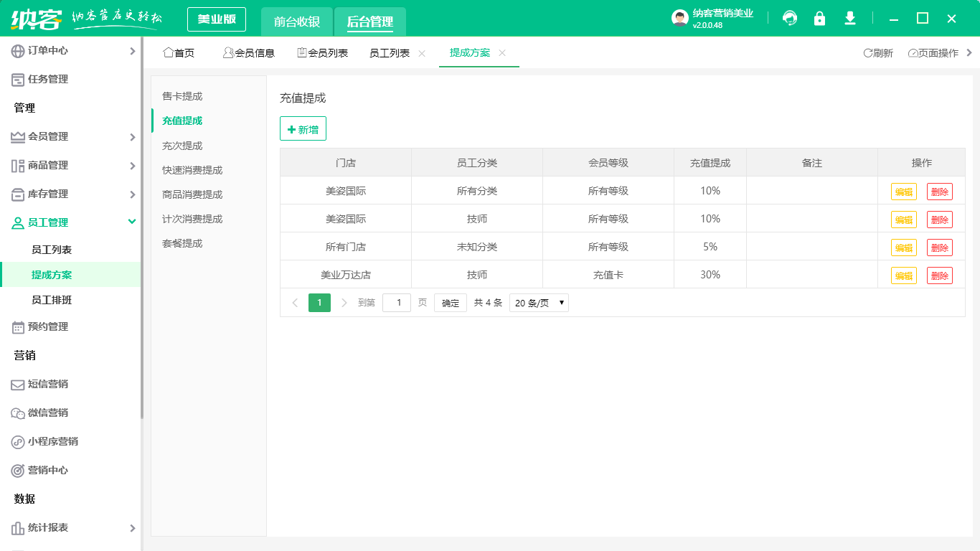
Task: Open 营销中心 target icon
Action: (x=18, y=471)
